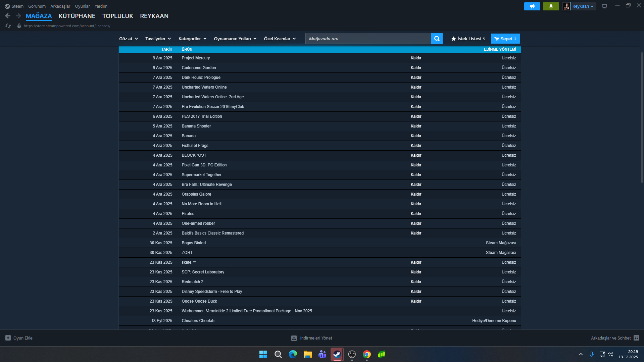
Task: Click the 'Bogos Binted' product name
Action: (194, 243)
